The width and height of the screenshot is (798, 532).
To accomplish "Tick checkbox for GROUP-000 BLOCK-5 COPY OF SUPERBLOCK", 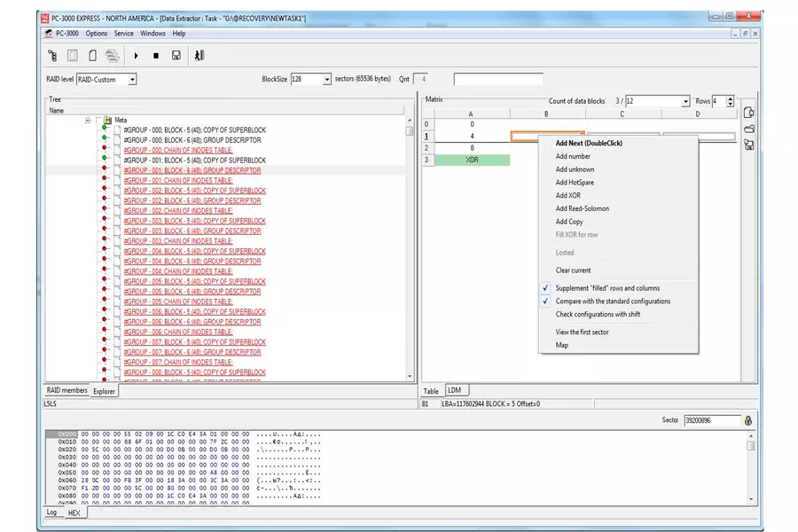I will [118, 129].
